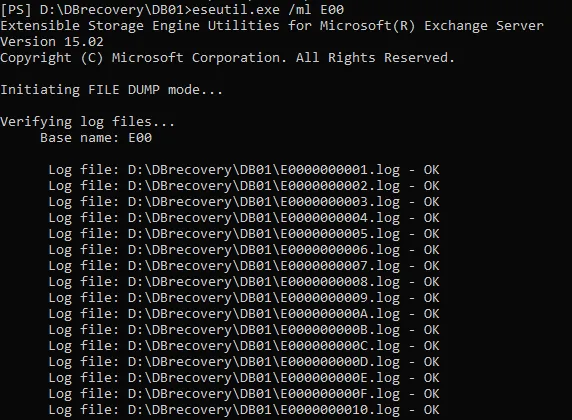
Task: Click the Copyright Microsoft Corporation line
Action: pos(227,58)
